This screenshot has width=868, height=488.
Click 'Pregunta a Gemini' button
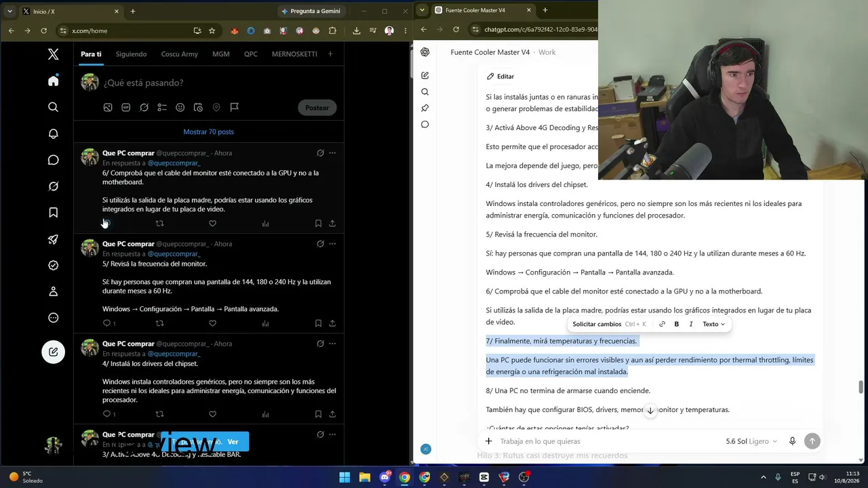311,11
